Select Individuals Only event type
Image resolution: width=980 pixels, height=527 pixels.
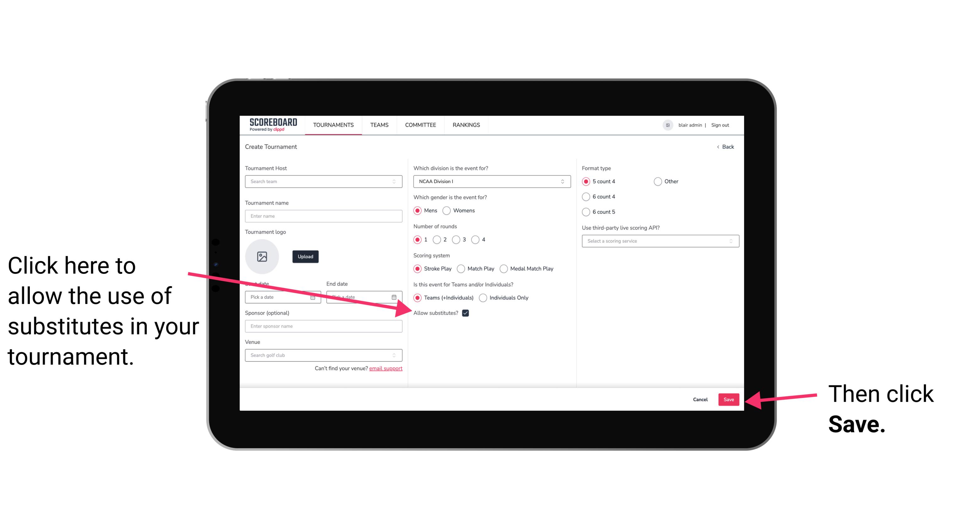[483, 298]
